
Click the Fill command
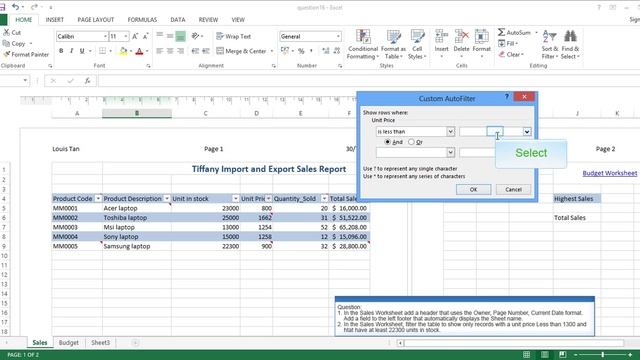pos(508,43)
